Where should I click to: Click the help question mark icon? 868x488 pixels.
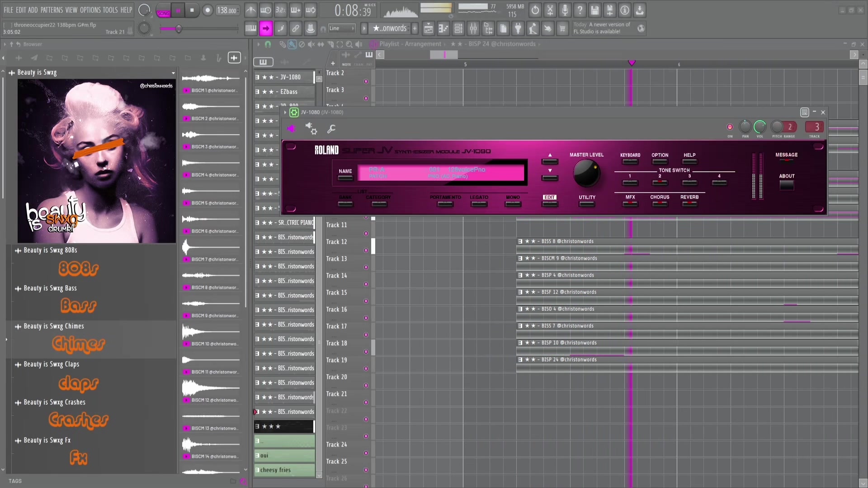580,10
